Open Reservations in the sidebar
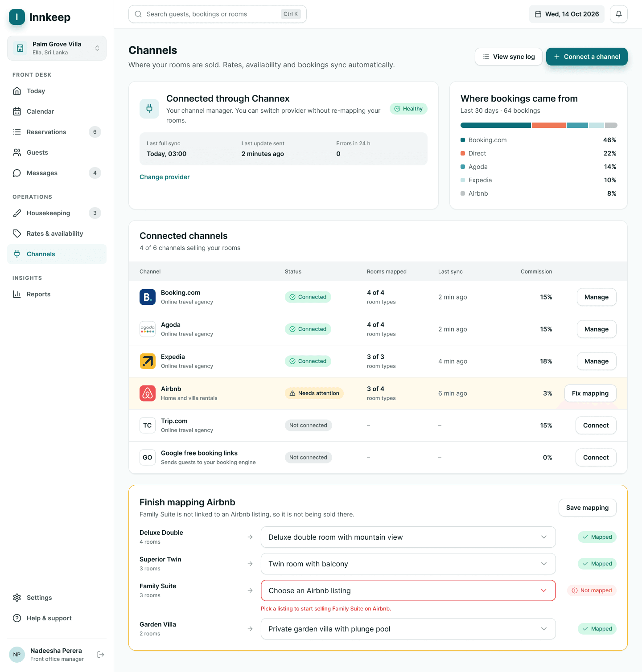 tap(57, 132)
